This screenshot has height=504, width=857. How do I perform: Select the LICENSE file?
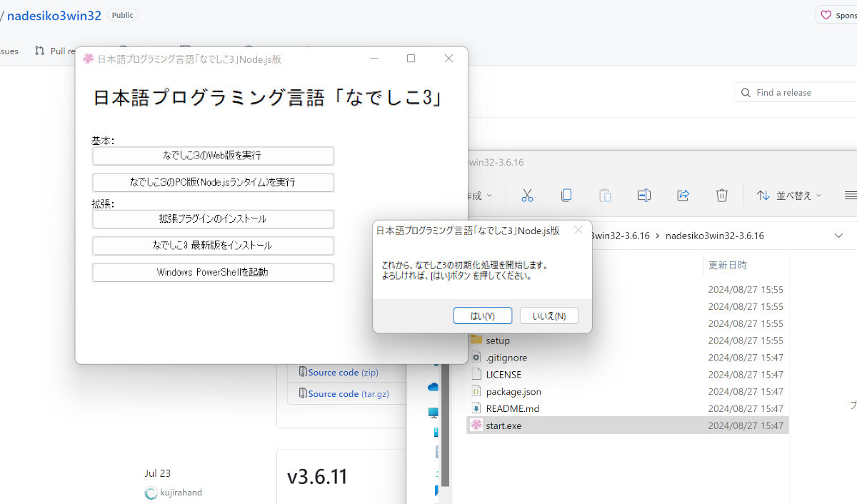(628, 374)
